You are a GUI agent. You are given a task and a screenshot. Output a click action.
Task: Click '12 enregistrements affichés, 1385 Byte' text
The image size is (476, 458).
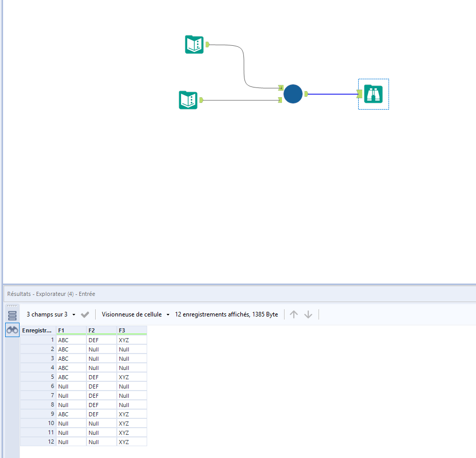click(x=226, y=314)
